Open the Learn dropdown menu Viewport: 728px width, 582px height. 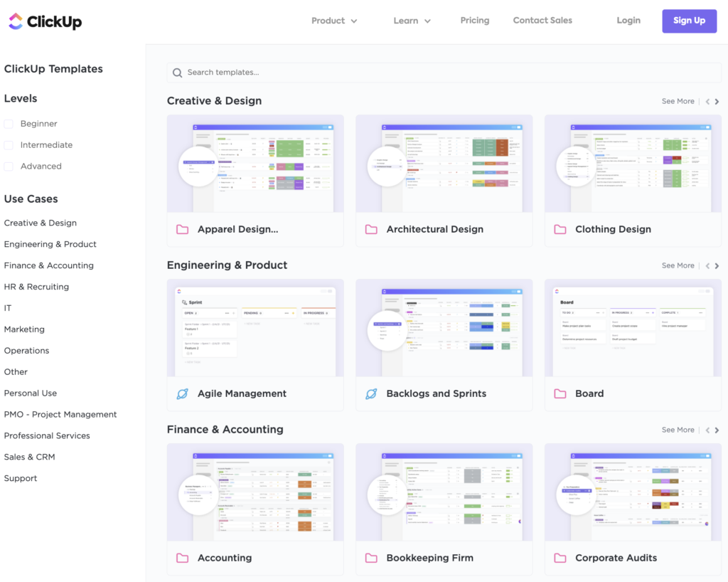tap(412, 21)
